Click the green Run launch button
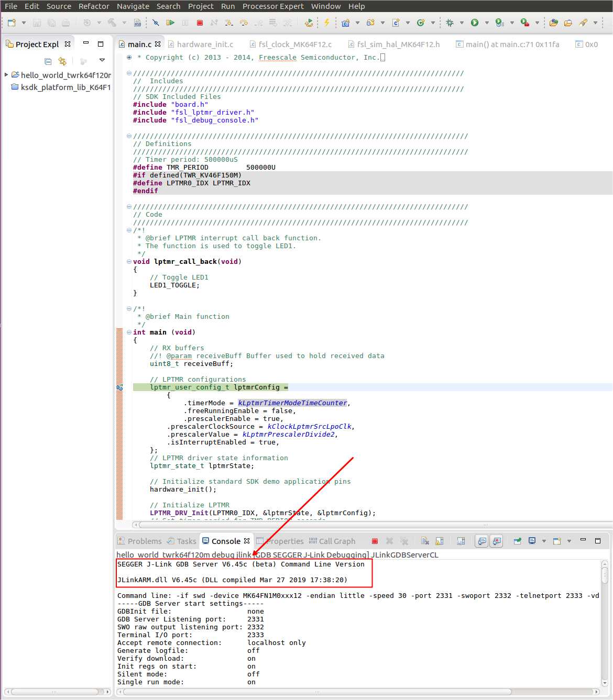The height and width of the screenshot is (700, 613). point(475,23)
